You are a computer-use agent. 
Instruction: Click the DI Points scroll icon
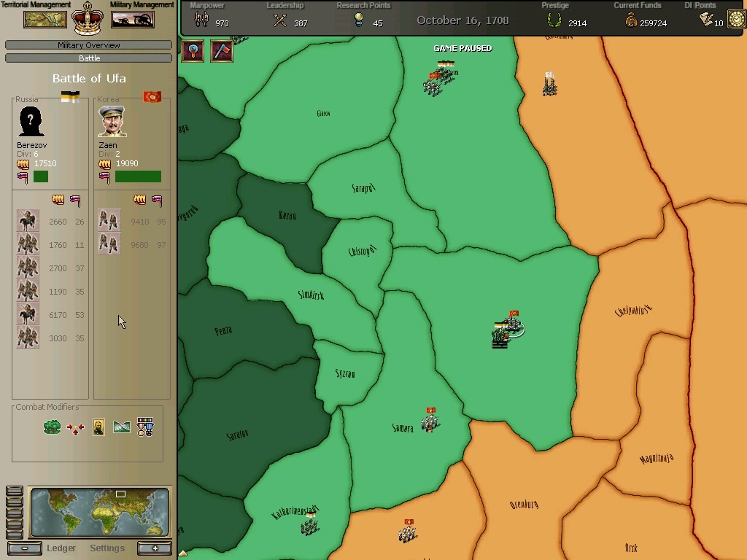pos(706,20)
